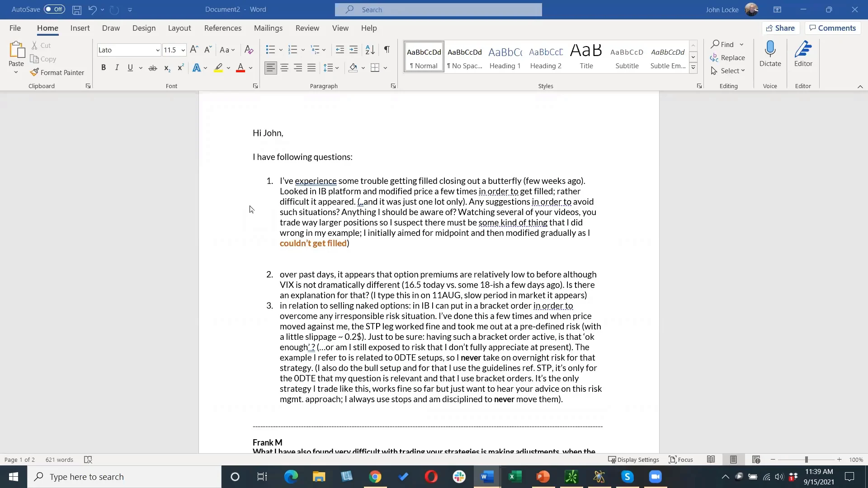Open the Select dropdown in Editing
868x488 pixels.
(x=727, y=71)
